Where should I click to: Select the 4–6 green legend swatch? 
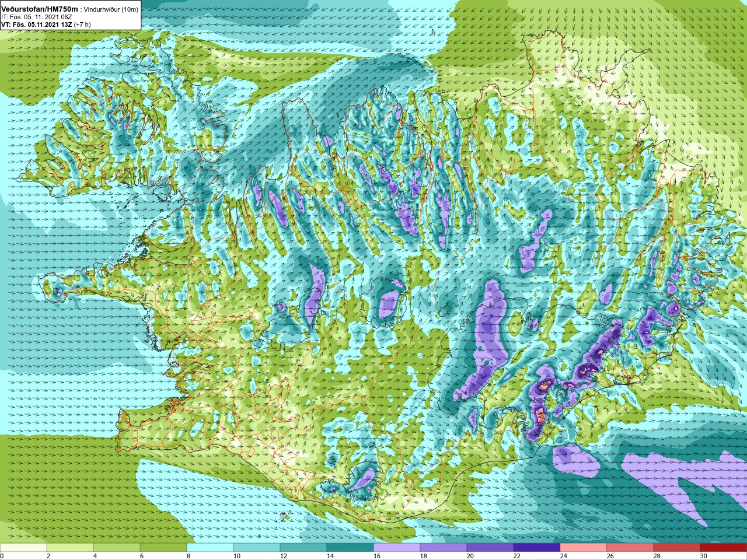[117, 548]
